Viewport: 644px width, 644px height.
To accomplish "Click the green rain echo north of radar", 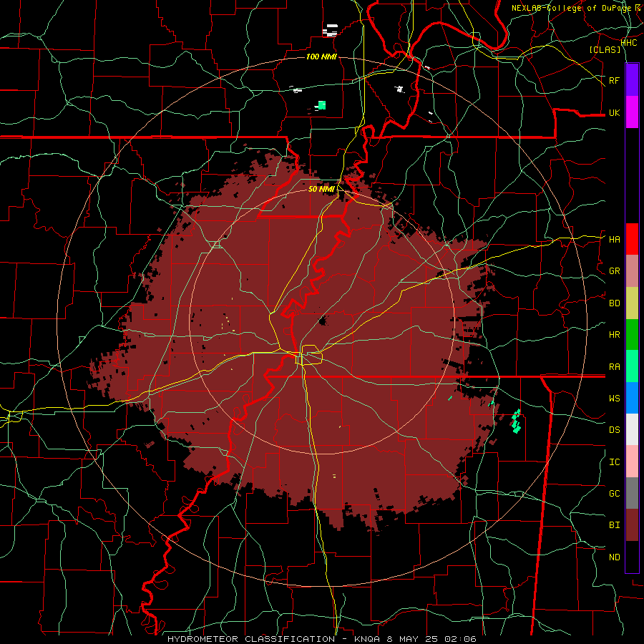I will pos(321,105).
